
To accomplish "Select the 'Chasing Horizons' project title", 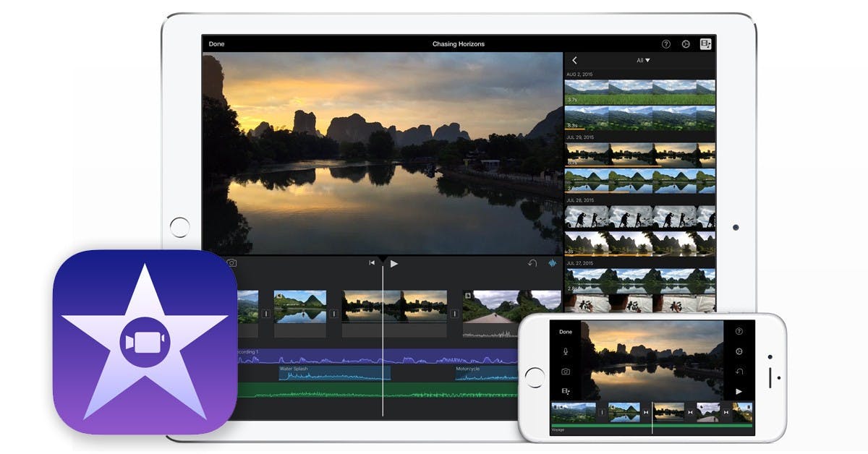I will point(459,44).
